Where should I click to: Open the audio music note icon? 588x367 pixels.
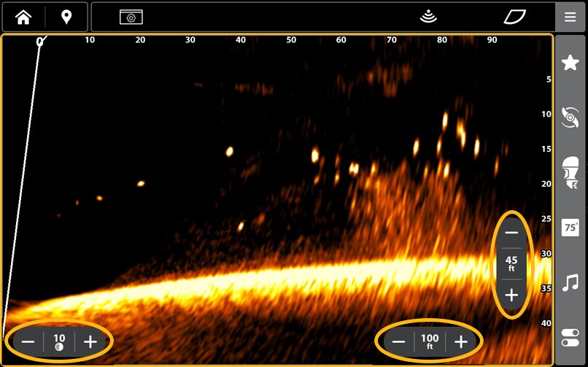point(570,283)
